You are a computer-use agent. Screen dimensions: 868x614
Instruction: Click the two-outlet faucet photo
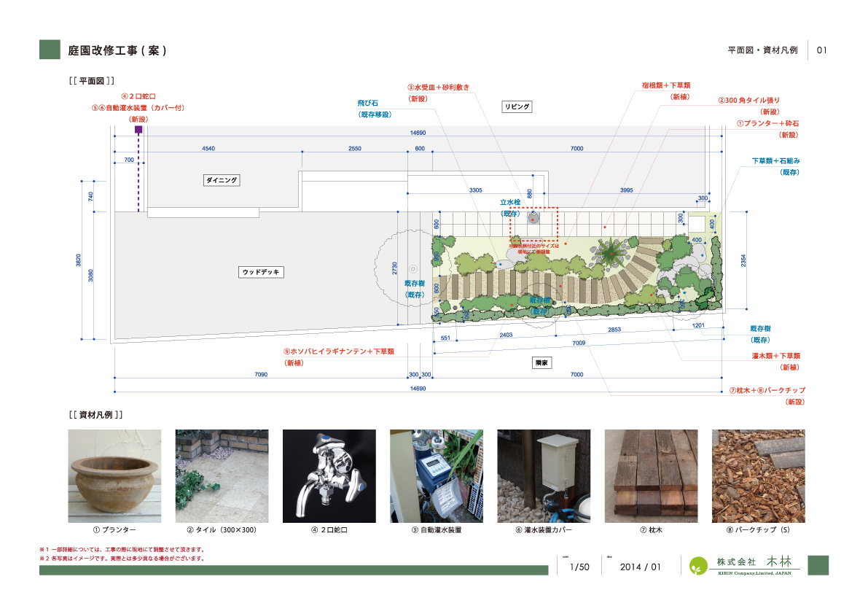point(329,476)
